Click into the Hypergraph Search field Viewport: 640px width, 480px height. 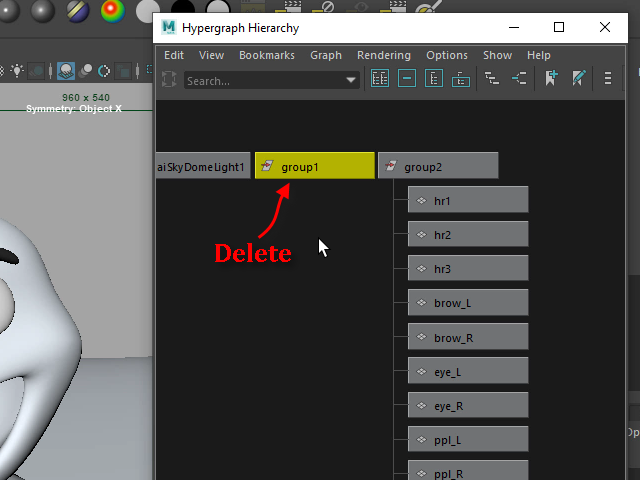click(x=262, y=81)
